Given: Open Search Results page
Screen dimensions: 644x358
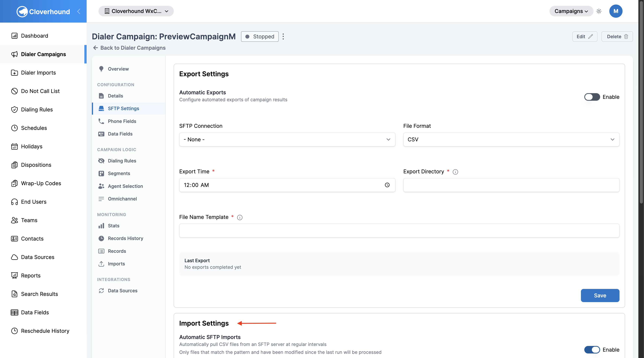Looking at the screenshot, I should [34, 294].
